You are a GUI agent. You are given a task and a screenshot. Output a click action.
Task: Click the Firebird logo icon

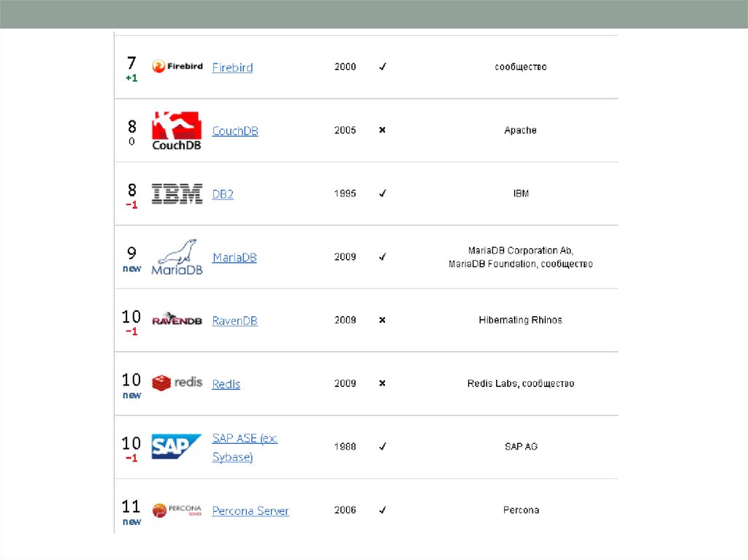pyautogui.click(x=177, y=66)
